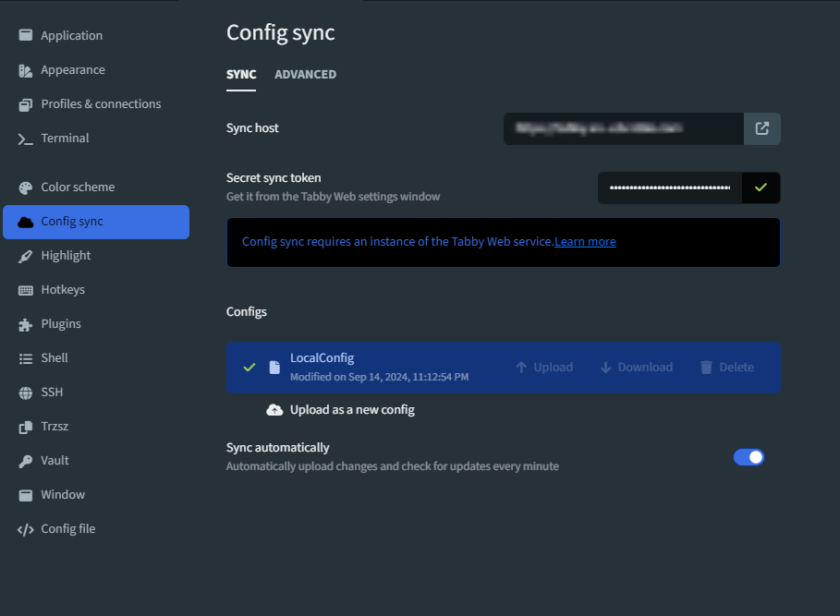Switch to the Advanced tab
The width and height of the screenshot is (840, 616).
(x=305, y=74)
